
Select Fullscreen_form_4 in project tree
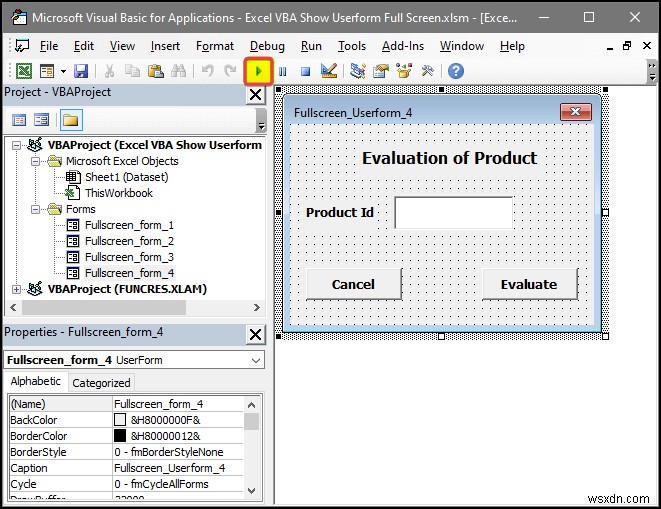click(129, 273)
